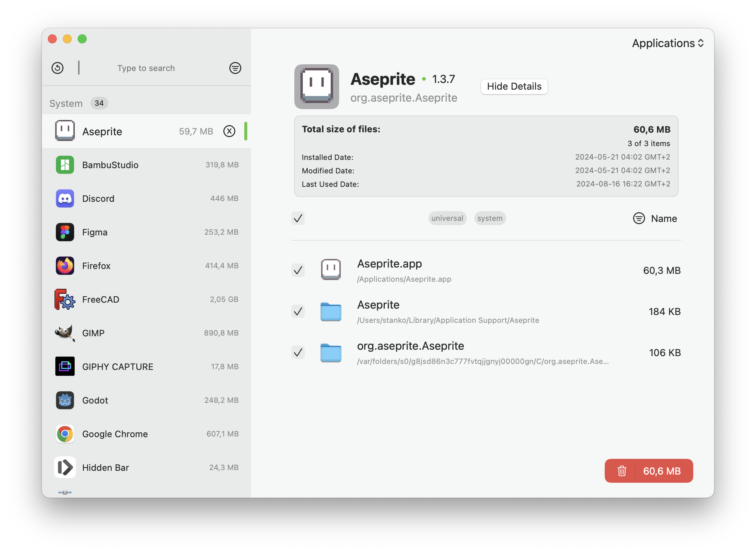
Task: Select the Firefox app icon
Action: click(65, 266)
